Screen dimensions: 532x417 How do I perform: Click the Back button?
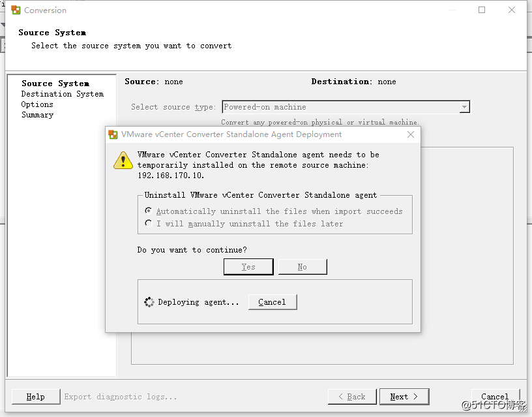pos(352,397)
